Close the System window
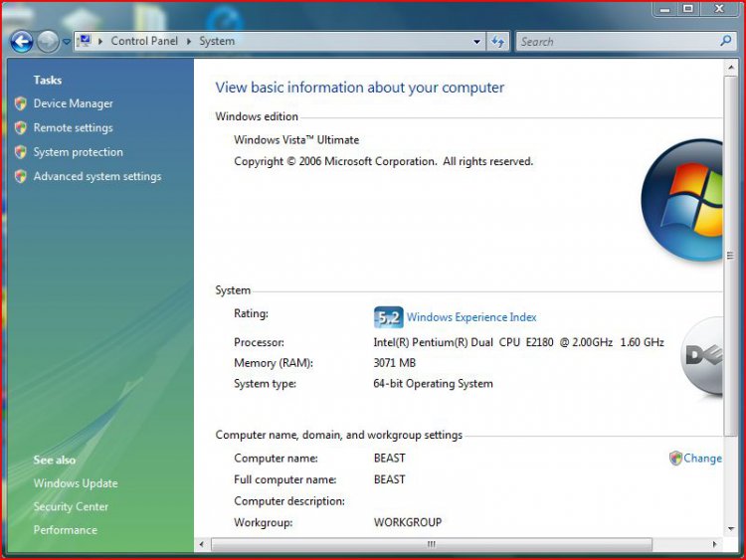 [719, 9]
